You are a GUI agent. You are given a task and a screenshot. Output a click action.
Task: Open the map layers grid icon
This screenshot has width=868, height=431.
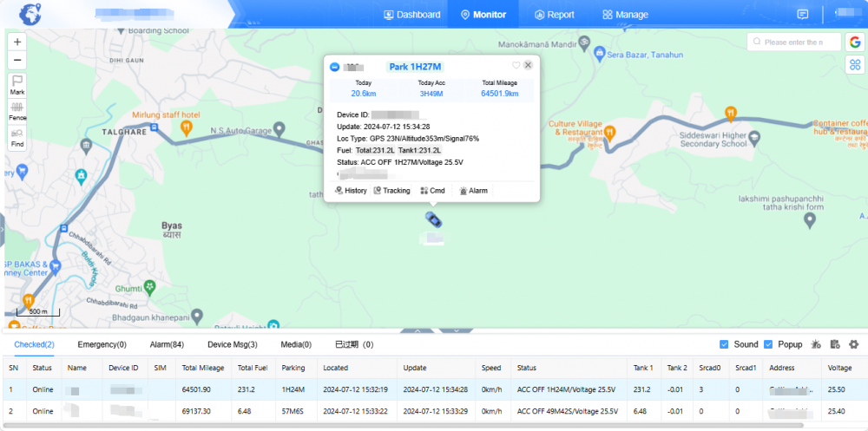point(855,65)
